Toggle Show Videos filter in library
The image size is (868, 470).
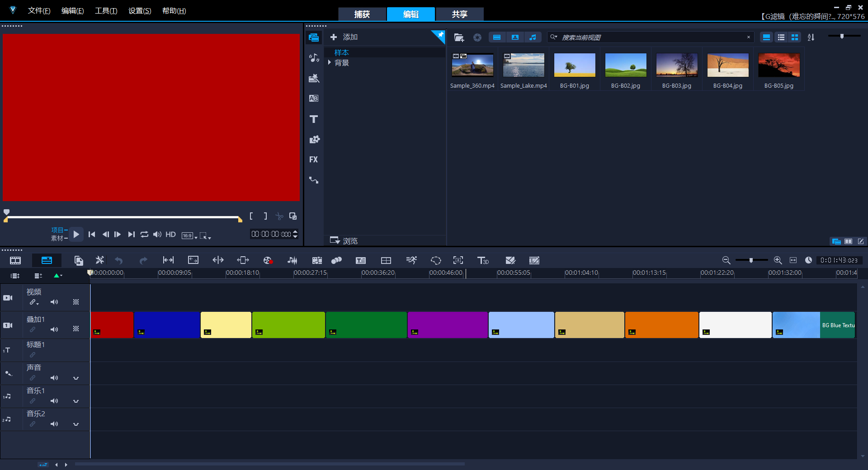point(497,38)
